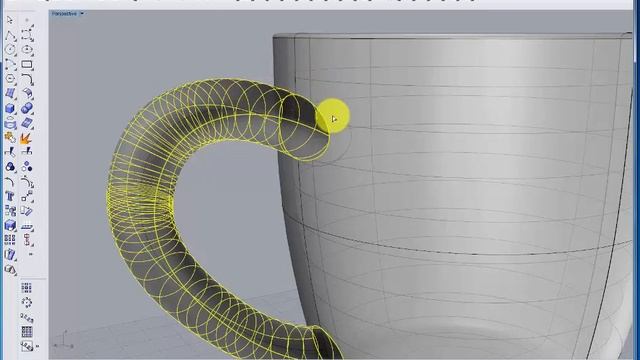
Task: Open the Array tool in main toolbar
Action: (10, 240)
